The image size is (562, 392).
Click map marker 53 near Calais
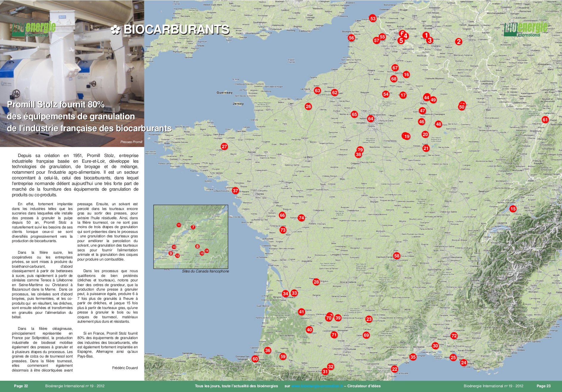click(373, 18)
